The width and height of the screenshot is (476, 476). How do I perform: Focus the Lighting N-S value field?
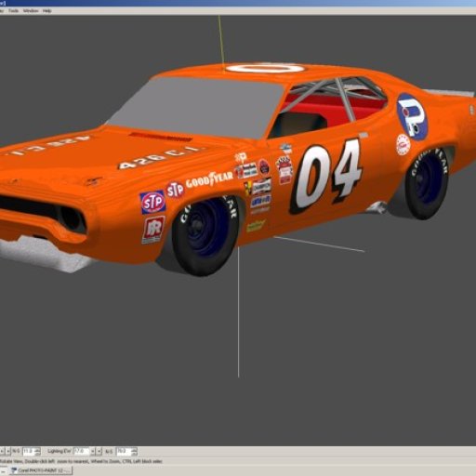point(124,451)
